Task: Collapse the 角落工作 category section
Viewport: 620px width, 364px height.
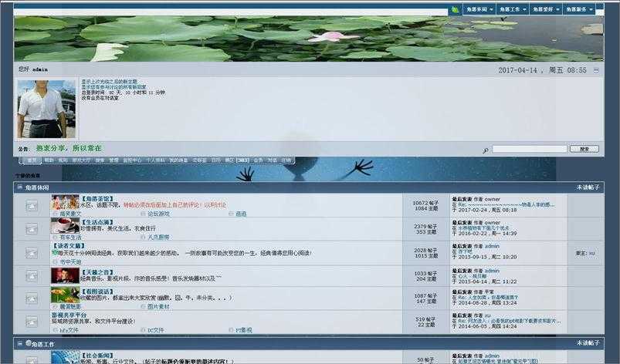Action: [x=19, y=344]
